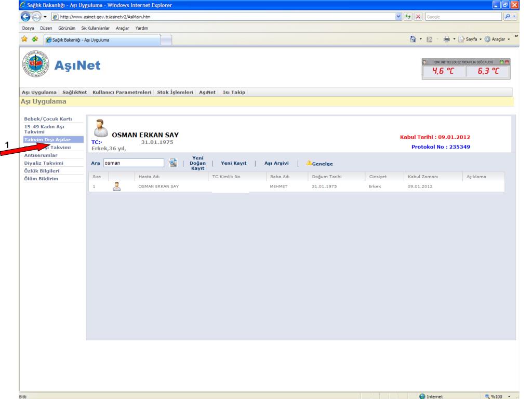Screen dimensions: 532x399
Task: Open the Dosya menu
Action: 28,28
